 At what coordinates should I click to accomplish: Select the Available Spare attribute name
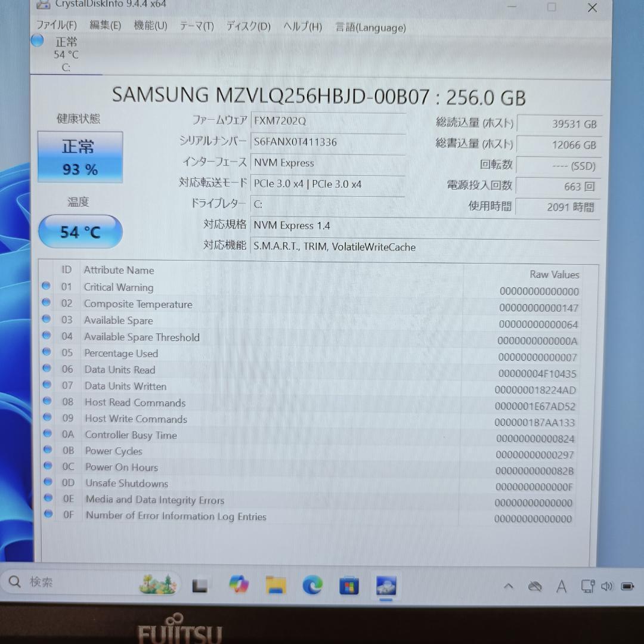118,320
